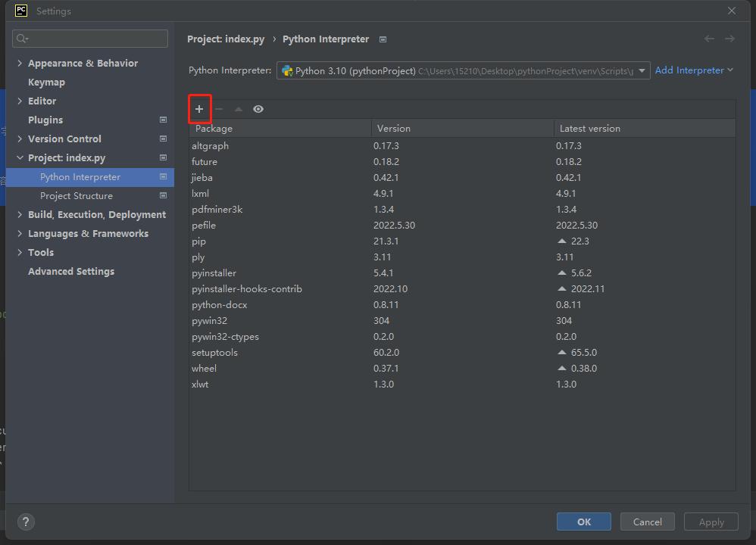Click the OK button

584,522
